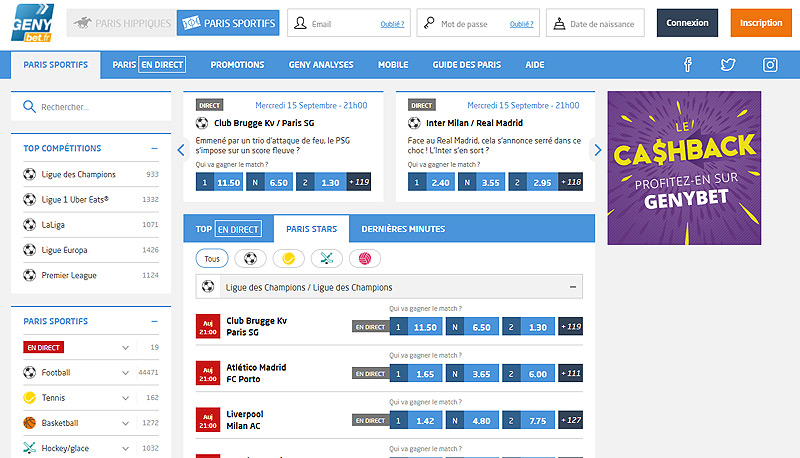Switch to the Top En Direct tab
The image size is (800, 458).
(229, 229)
